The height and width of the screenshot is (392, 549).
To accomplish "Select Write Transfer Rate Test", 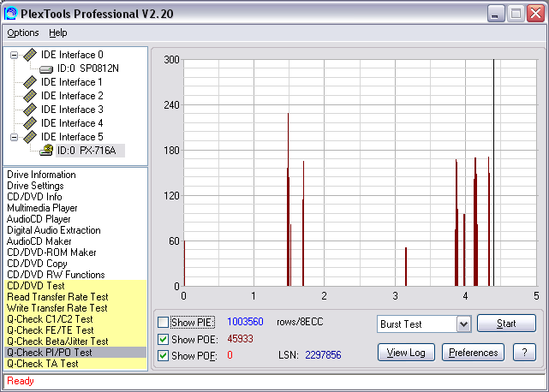I will point(75,308).
